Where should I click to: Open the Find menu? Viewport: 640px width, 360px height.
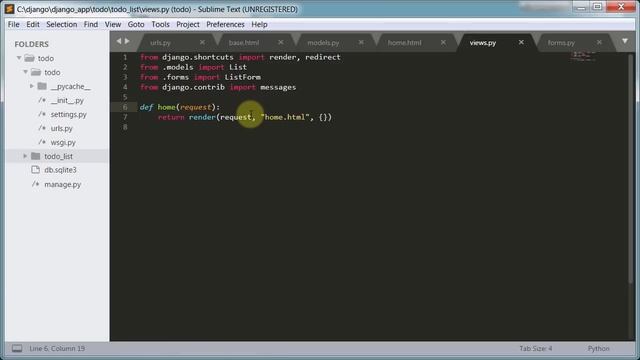tap(91, 24)
